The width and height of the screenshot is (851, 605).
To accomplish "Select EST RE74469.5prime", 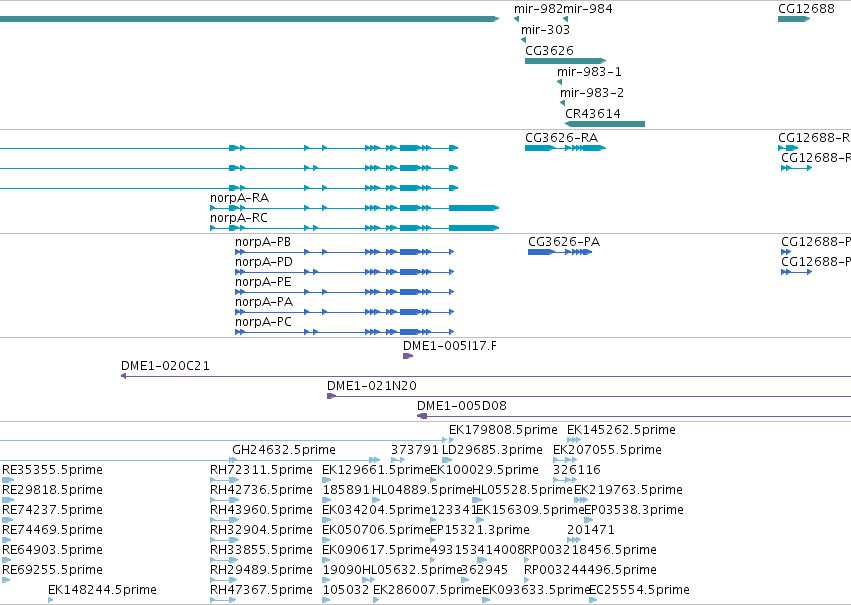I will pyautogui.click(x=53, y=531).
